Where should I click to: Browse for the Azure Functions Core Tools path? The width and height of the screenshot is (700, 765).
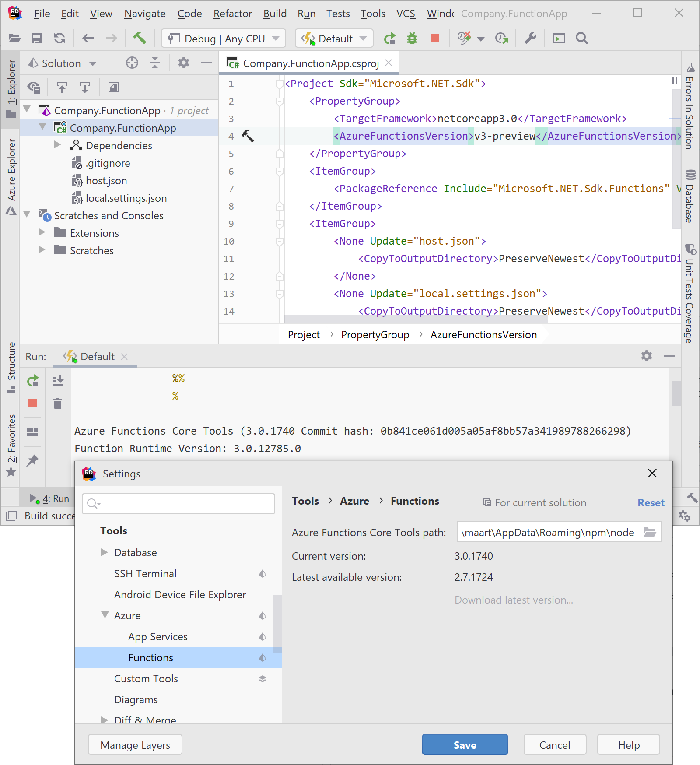point(651,532)
